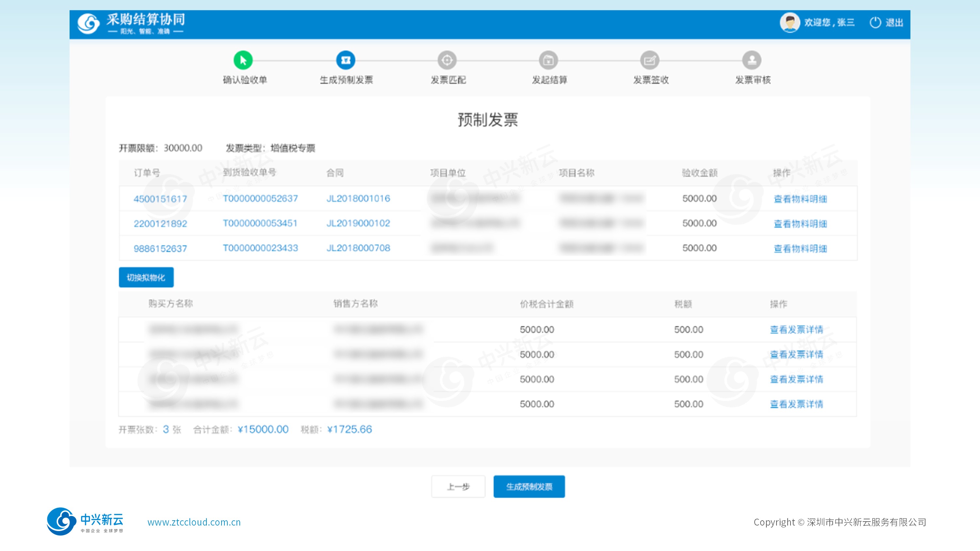This screenshot has height=551, width=980.
Task: Click the user avatar icon
Action: tap(790, 23)
